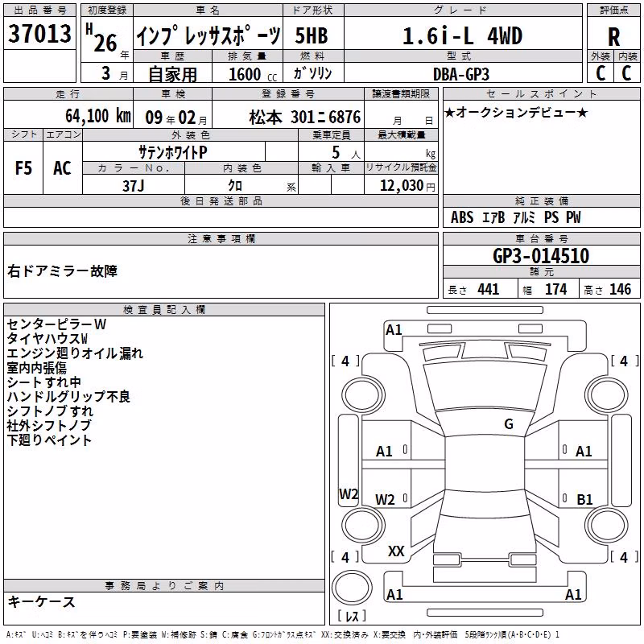Click the lot number 37013
Image resolution: width=644 pixels, height=644 pixels.
click(39, 33)
